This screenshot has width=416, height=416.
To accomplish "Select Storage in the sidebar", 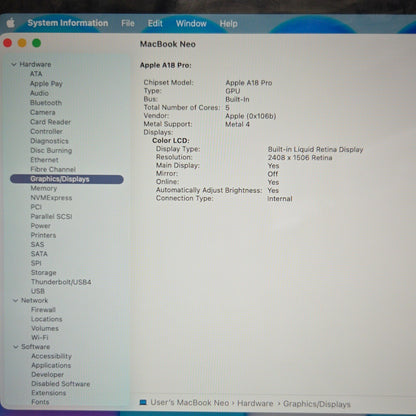I will [44, 273].
